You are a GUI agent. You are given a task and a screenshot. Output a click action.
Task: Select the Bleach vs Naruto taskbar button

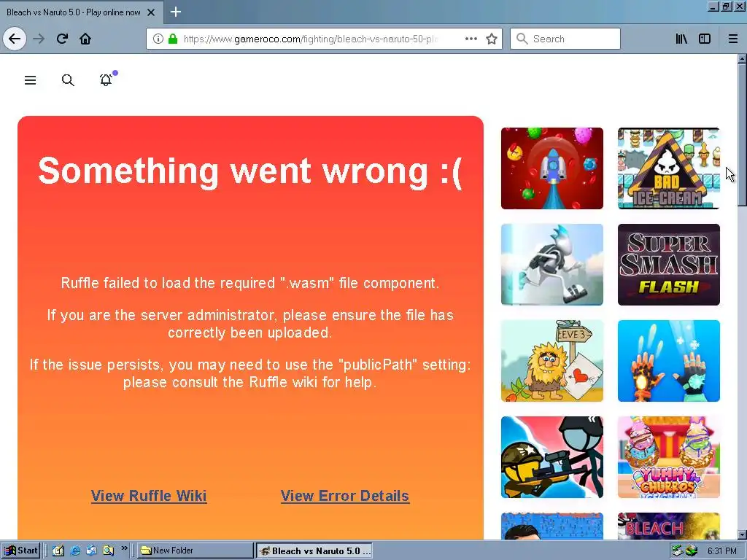point(314,551)
